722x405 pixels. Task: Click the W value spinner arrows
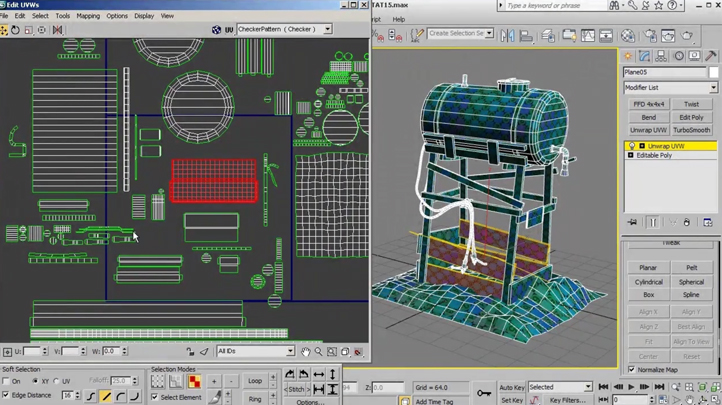click(x=125, y=351)
